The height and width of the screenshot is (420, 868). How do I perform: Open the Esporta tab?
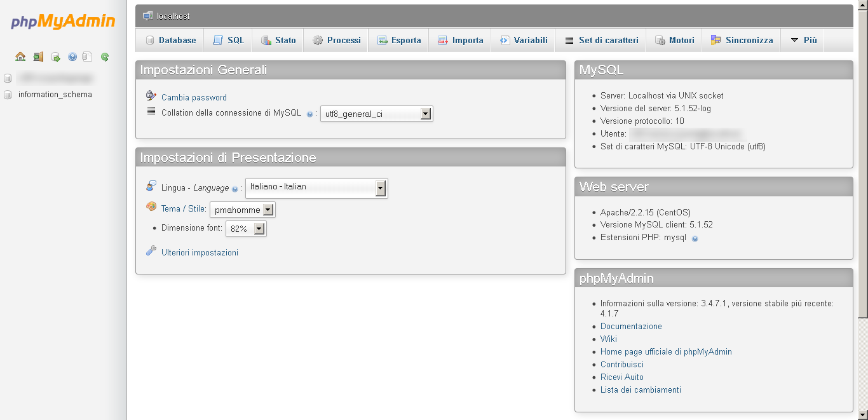pos(398,40)
